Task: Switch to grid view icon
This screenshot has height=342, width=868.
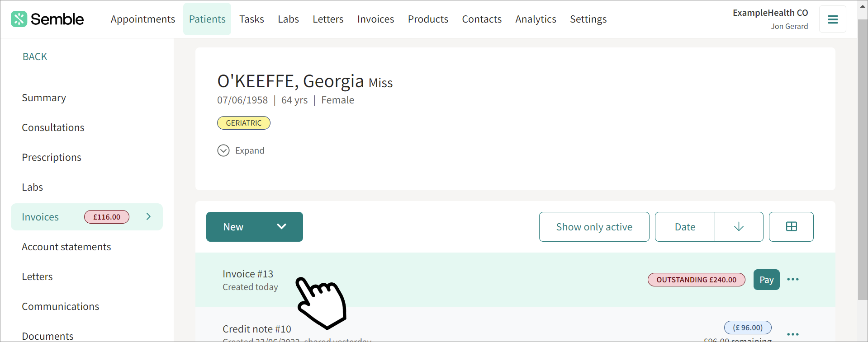Action: pyautogui.click(x=791, y=227)
